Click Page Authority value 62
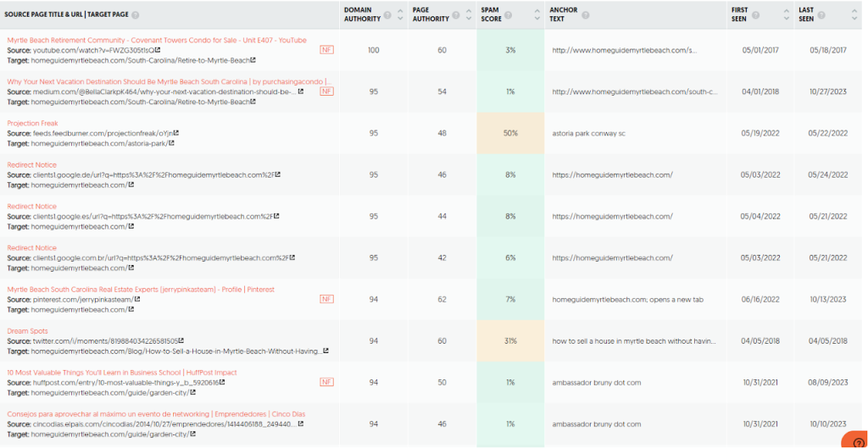Image resolution: width=868 pixels, height=448 pixels. point(442,299)
